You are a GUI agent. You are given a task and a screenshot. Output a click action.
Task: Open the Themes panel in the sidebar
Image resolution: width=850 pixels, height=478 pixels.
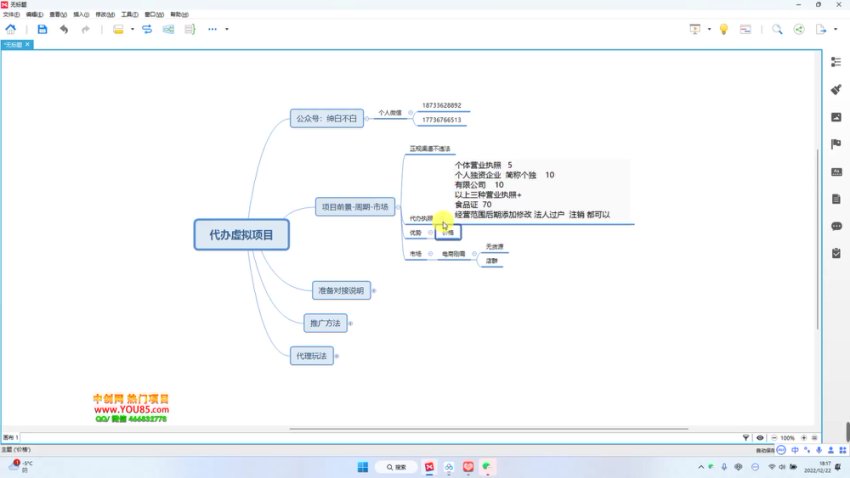836,172
